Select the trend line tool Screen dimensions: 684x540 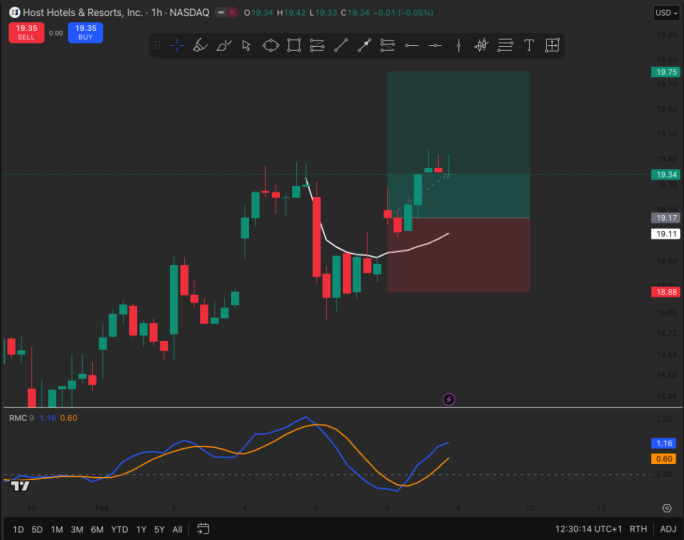click(x=341, y=45)
